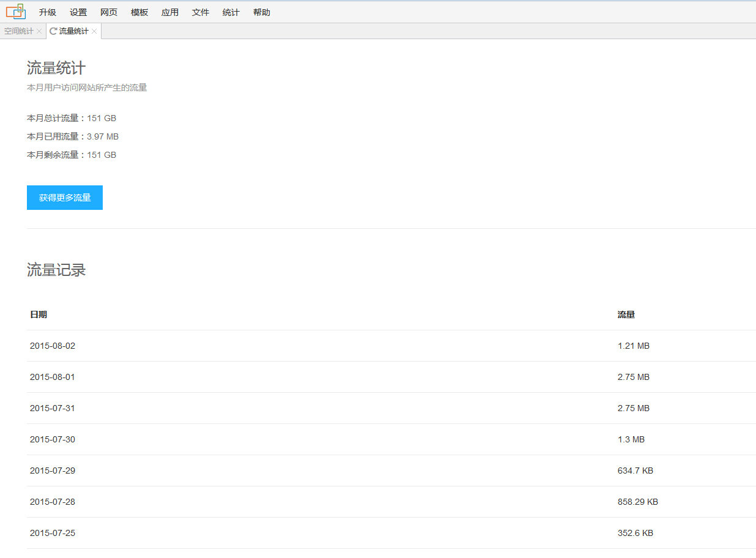Click the 流量 column header
This screenshot has height=558, width=756.
(626, 314)
